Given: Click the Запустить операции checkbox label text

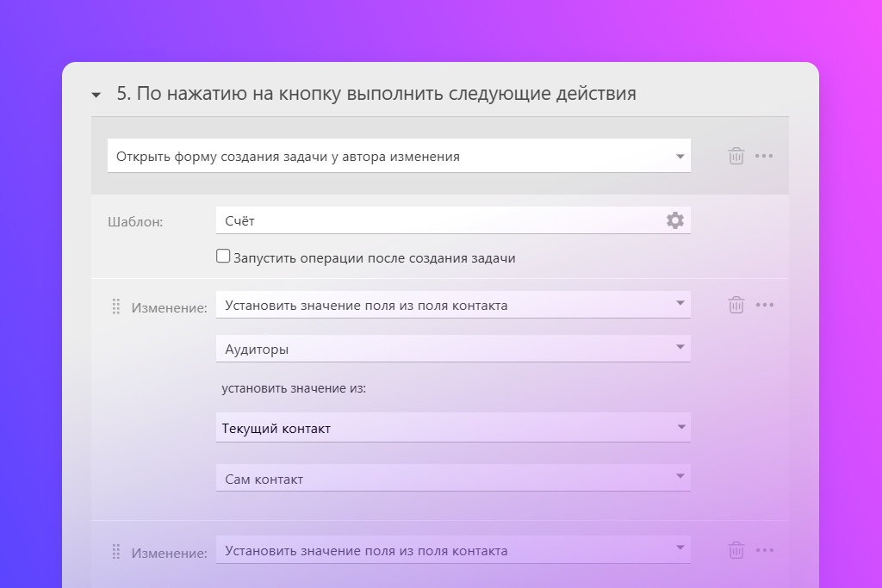Looking at the screenshot, I should [374, 257].
